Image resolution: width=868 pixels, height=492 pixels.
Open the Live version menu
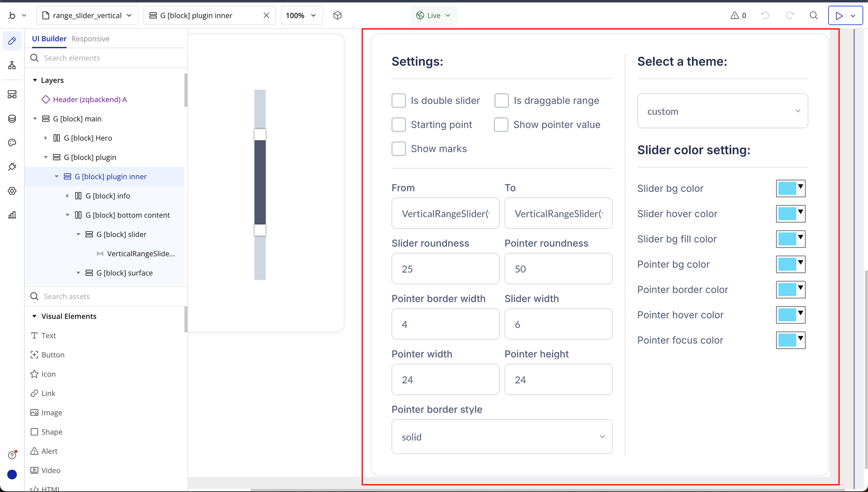[x=434, y=16]
